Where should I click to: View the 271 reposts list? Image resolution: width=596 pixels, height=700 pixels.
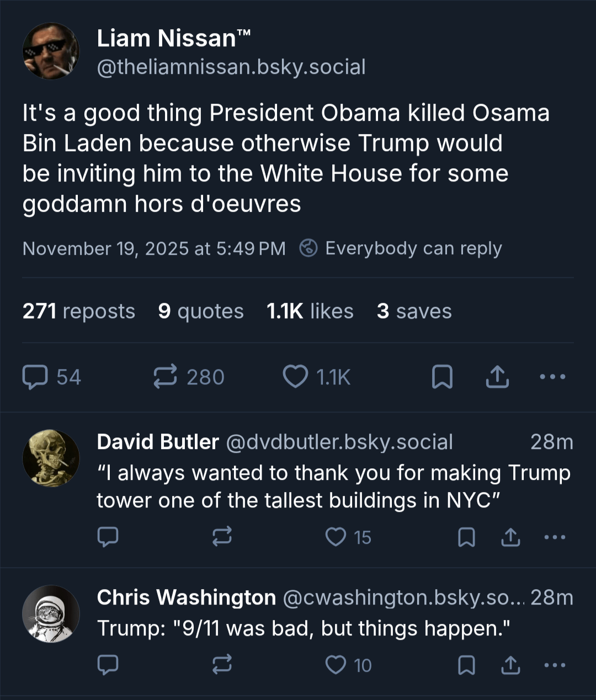coord(78,312)
